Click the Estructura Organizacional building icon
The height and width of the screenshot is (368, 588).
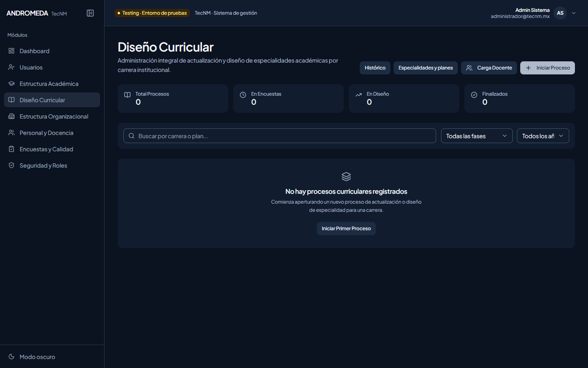[11, 116]
